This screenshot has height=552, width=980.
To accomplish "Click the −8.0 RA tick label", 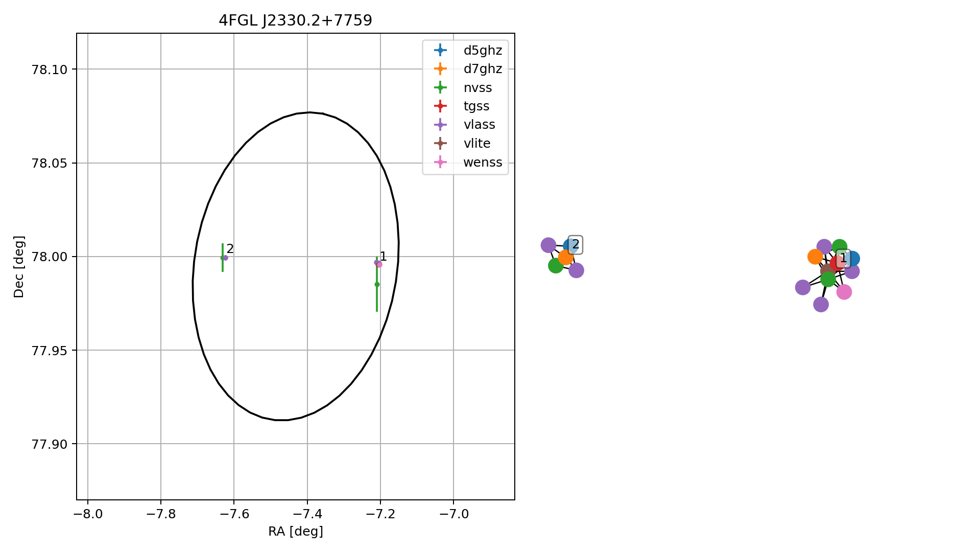I will 88,514.
